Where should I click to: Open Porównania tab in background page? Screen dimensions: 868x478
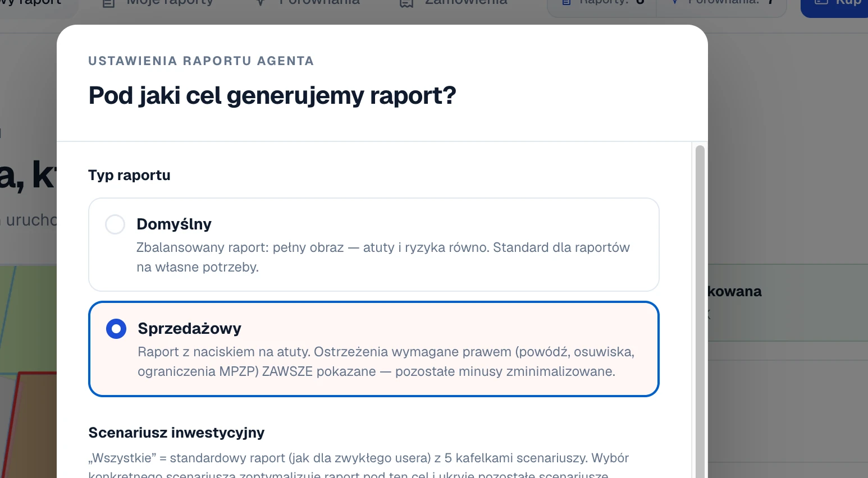(308, 3)
